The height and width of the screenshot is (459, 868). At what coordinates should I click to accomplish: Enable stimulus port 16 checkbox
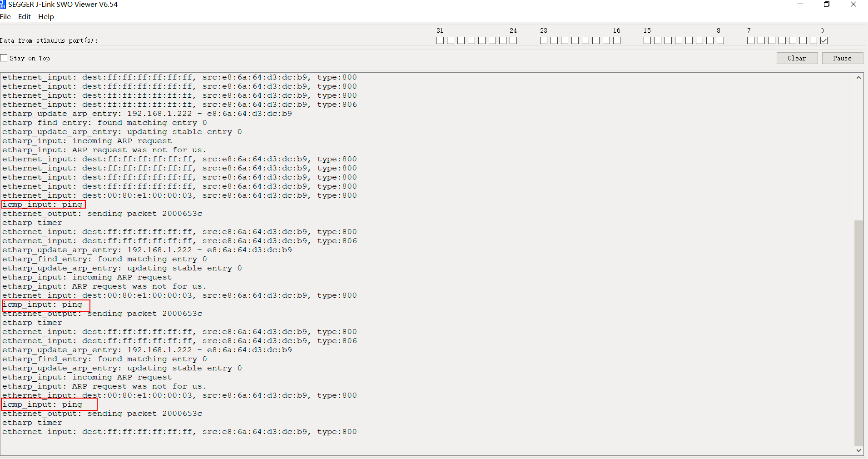click(616, 40)
